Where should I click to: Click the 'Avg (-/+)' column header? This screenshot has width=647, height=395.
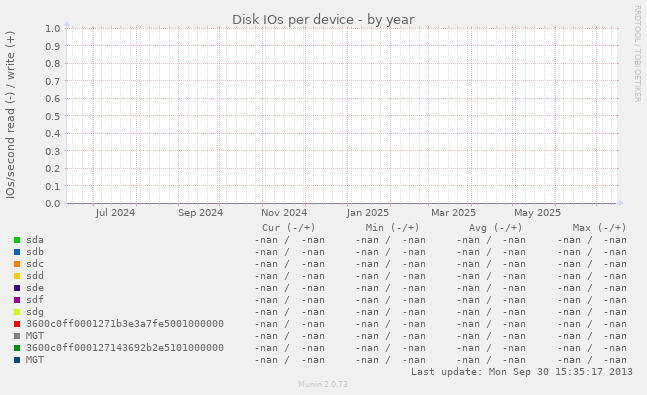[x=496, y=228]
